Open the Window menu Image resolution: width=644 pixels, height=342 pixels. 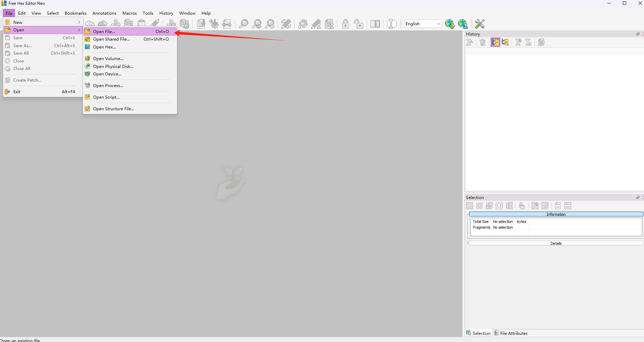[x=187, y=13]
